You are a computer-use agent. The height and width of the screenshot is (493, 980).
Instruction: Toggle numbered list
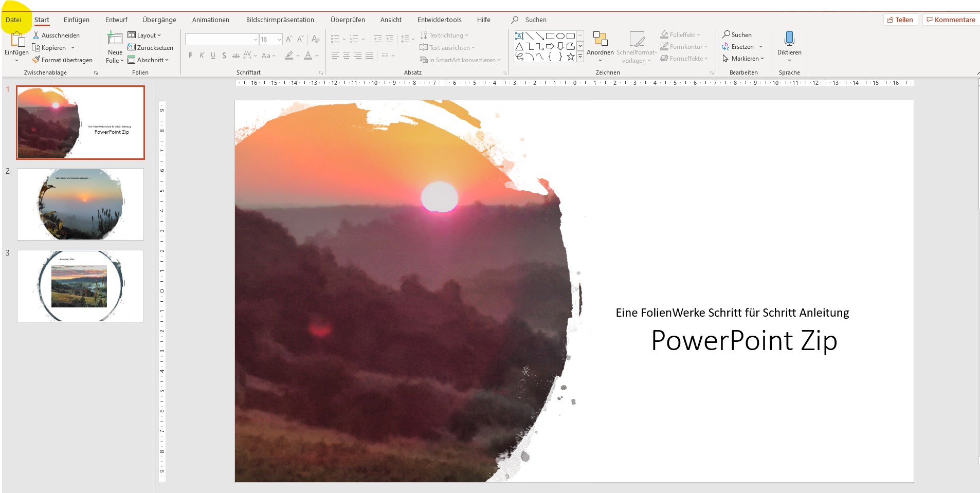tap(354, 39)
